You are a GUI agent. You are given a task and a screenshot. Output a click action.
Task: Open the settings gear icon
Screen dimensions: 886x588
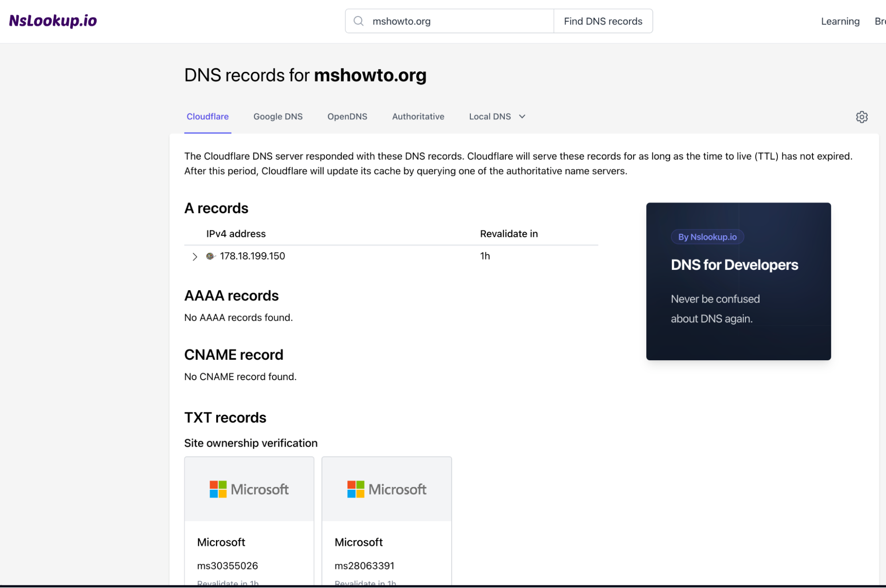(862, 117)
